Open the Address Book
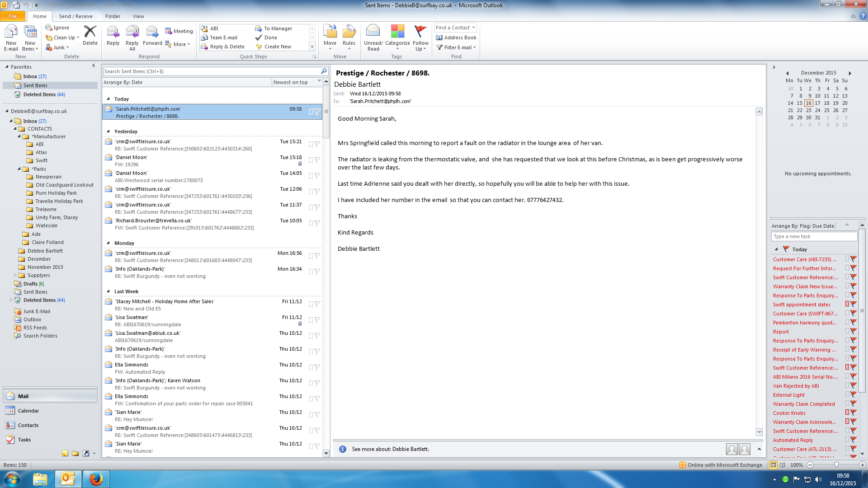 click(456, 38)
